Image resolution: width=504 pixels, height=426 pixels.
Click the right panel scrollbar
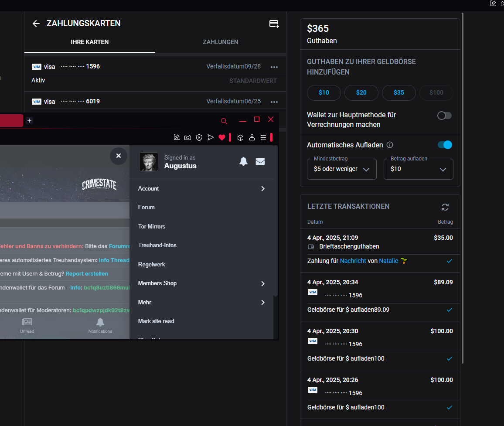[463, 188]
